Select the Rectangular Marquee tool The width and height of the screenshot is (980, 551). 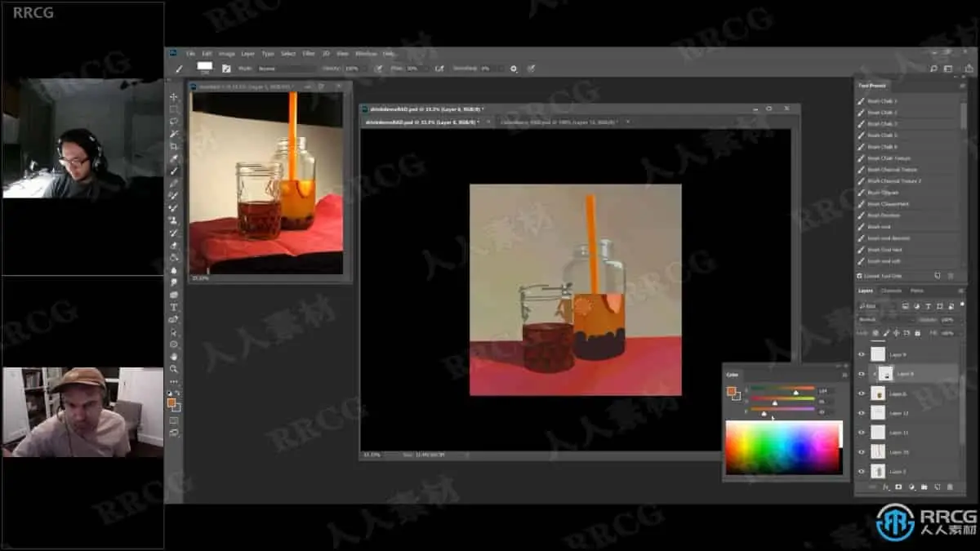(x=174, y=109)
